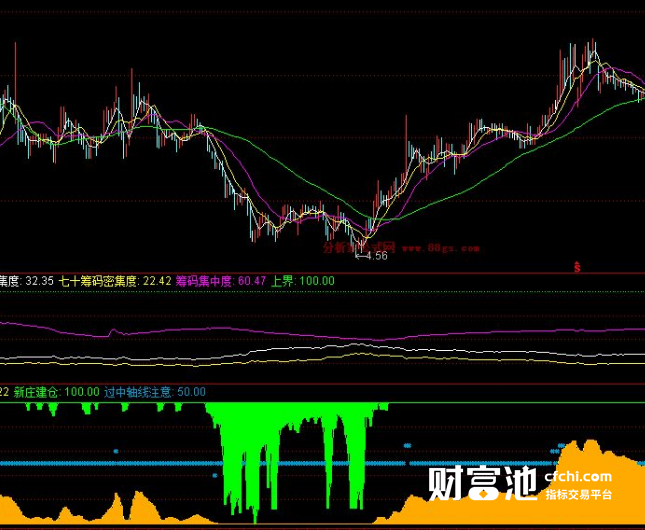Click the 新庄建仓: 100.00 indicator label
Screen dimensions: 645x530
pyautogui.click(x=56, y=392)
